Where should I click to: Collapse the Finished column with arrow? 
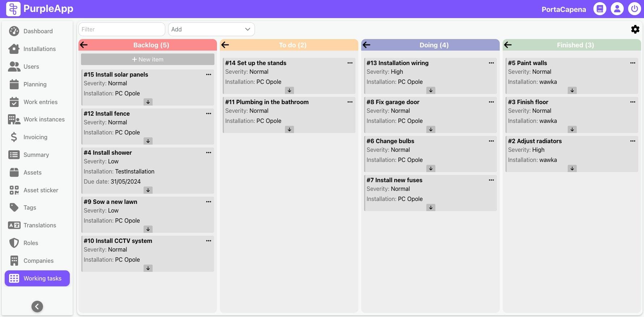pos(508,45)
